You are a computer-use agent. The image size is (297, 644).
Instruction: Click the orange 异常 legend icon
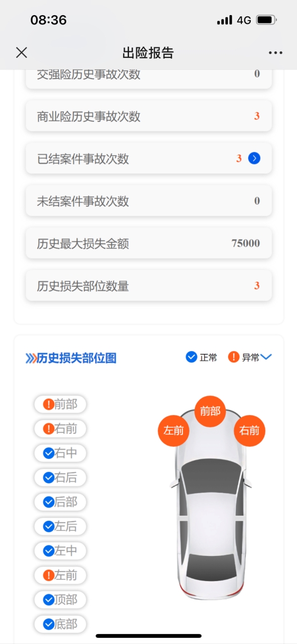point(234,357)
